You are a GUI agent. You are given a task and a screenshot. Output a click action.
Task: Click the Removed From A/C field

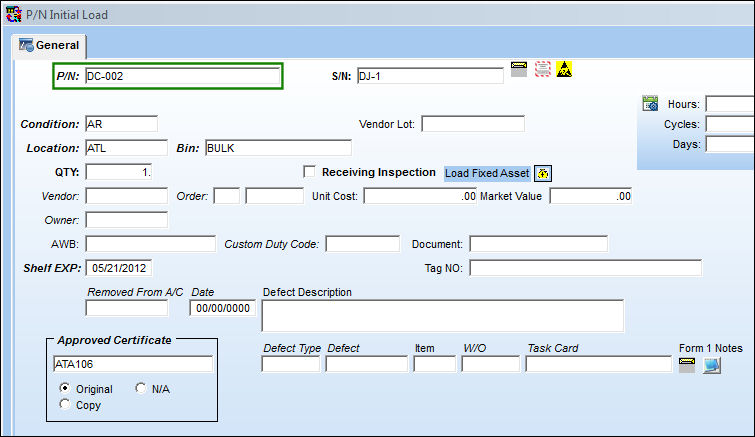[x=127, y=308]
